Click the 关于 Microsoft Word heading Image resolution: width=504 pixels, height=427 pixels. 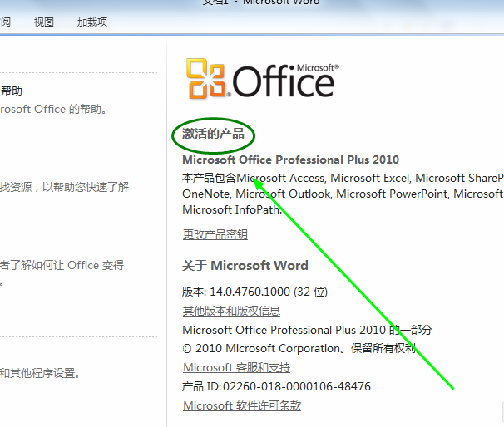coord(245,266)
